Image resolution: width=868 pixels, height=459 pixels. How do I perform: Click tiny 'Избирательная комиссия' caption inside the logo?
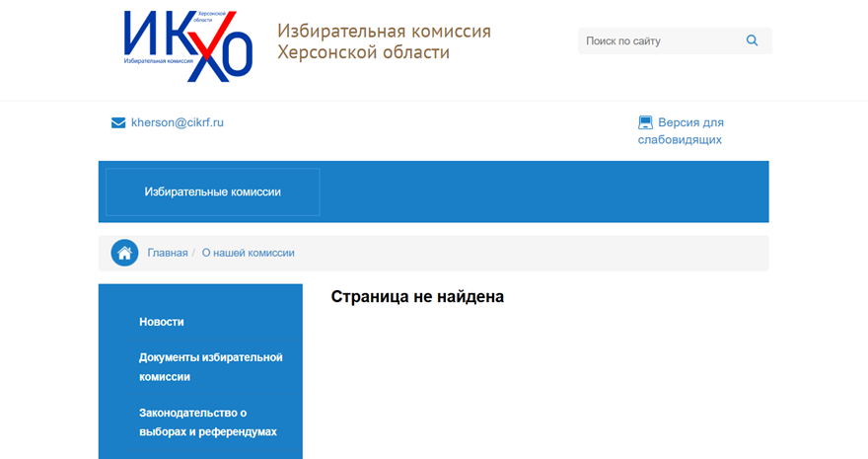tap(159, 61)
